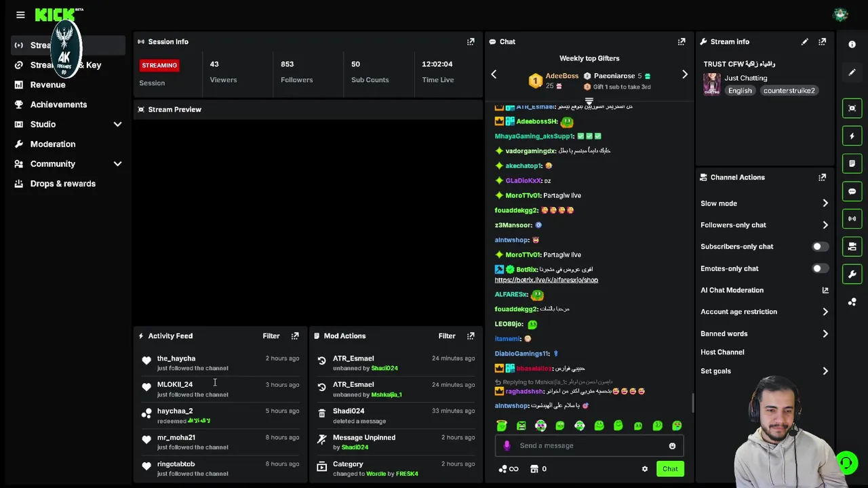Open the emoji picker in message box
This screenshot has height=488, width=868.
(x=672, y=446)
